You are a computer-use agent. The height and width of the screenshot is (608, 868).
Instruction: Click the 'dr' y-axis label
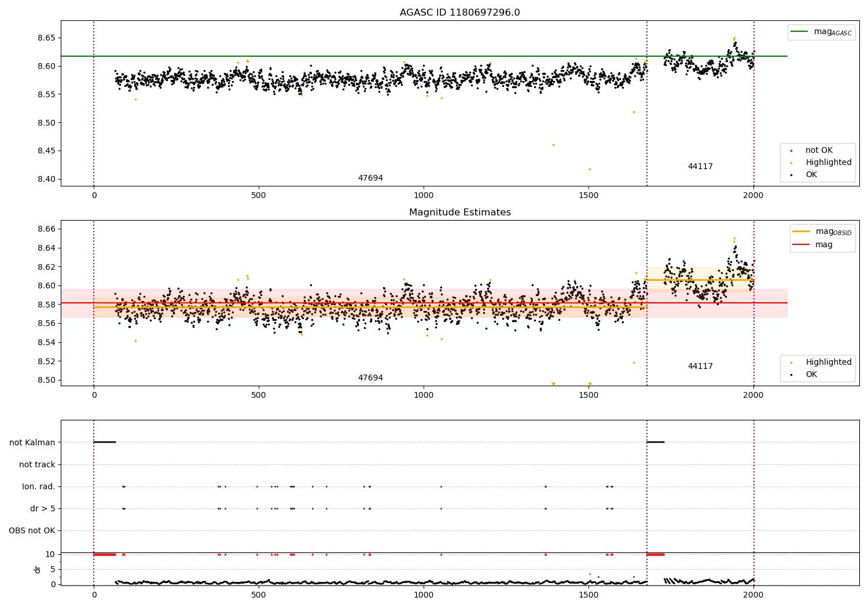[x=38, y=569]
